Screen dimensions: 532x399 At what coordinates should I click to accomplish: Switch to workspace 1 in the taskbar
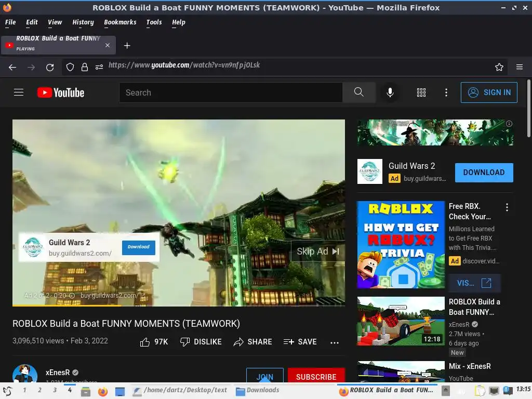coord(24,390)
